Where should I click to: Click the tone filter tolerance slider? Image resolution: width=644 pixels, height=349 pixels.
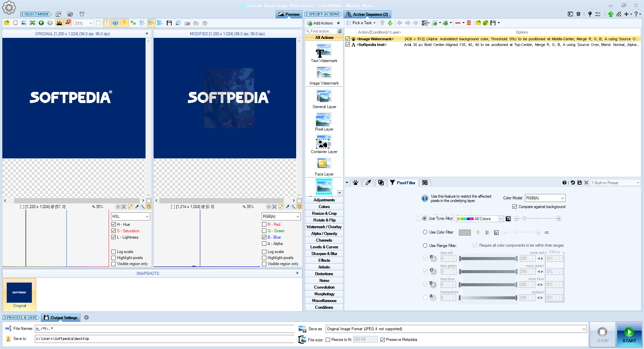pyautogui.click(x=537, y=218)
